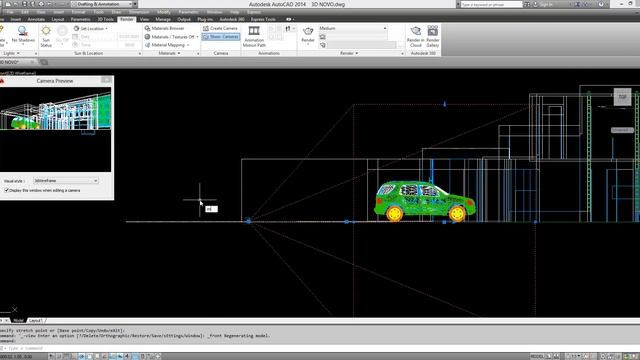Select the Autodesk 360 ribbon tab

232,19
